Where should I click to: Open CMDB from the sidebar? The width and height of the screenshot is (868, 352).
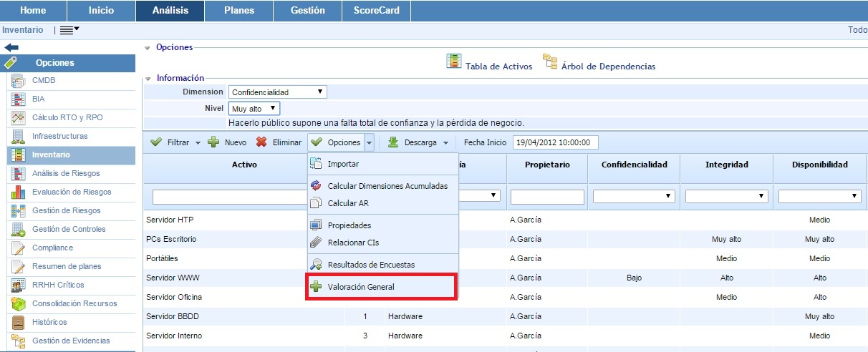click(x=44, y=81)
